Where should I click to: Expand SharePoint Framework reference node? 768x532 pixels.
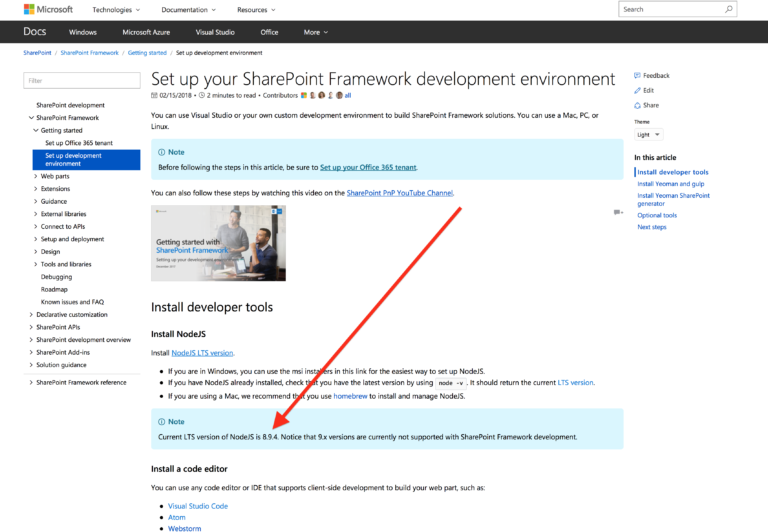click(x=31, y=382)
